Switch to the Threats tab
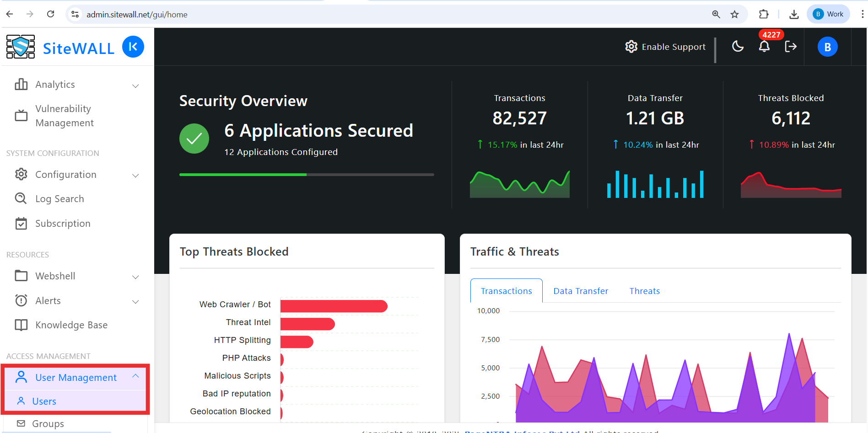This screenshot has width=868, height=433. 644,291
